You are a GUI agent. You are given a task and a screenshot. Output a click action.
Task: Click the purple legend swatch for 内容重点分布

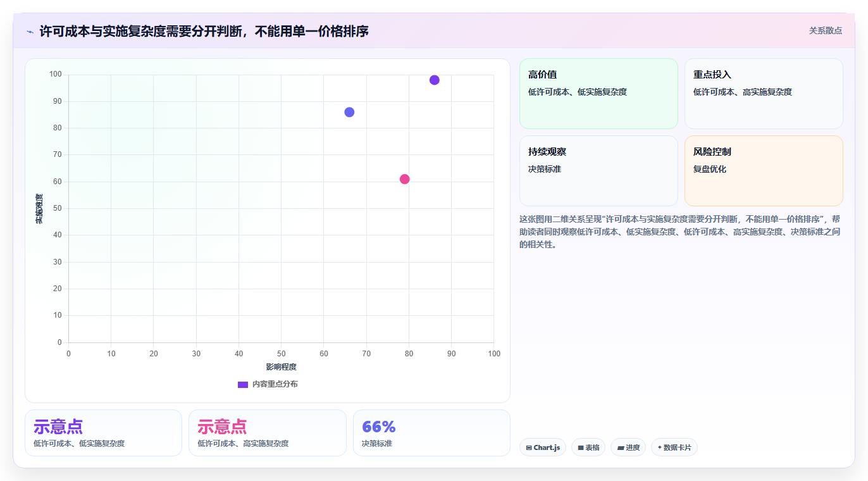(243, 384)
